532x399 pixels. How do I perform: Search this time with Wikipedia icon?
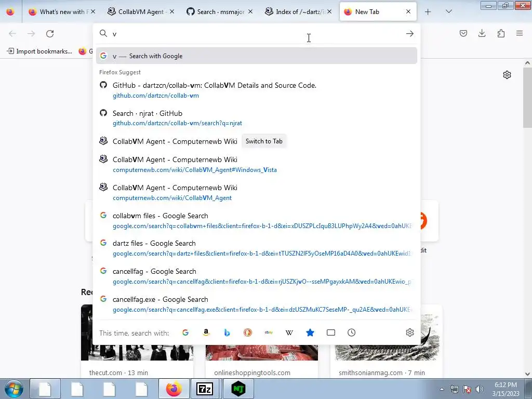(289, 332)
